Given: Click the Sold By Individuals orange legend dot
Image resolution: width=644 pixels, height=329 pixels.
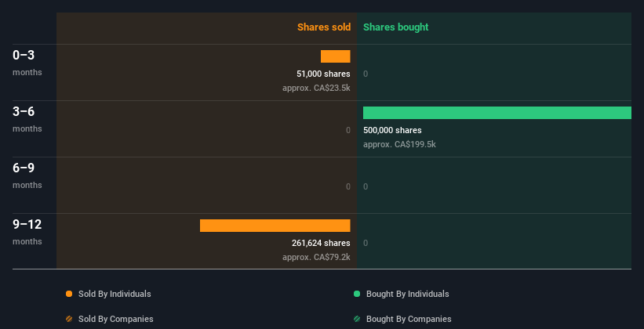Looking at the screenshot, I should point(69,294).
